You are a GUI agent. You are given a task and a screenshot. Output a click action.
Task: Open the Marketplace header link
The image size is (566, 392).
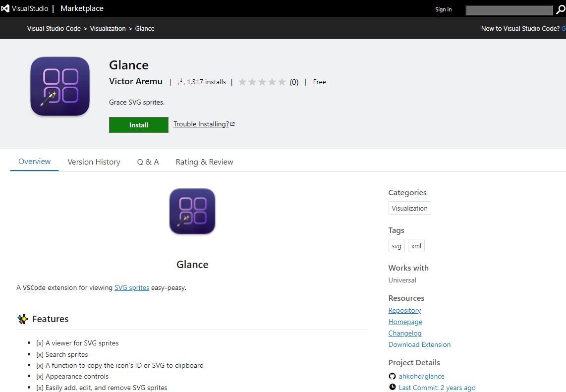pyautogui.click(x=82, y=8)
